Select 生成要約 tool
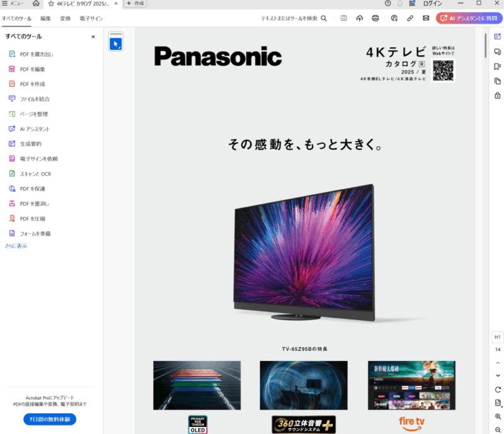 (25, 144)
